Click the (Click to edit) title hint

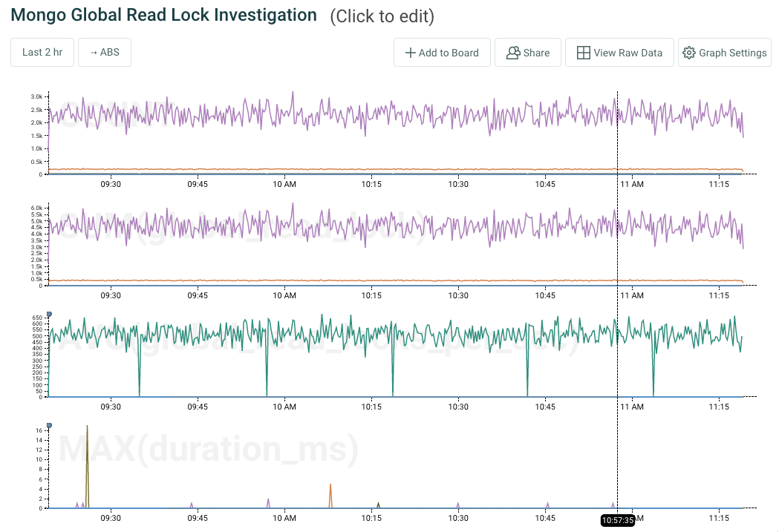[x=382, y=16]
